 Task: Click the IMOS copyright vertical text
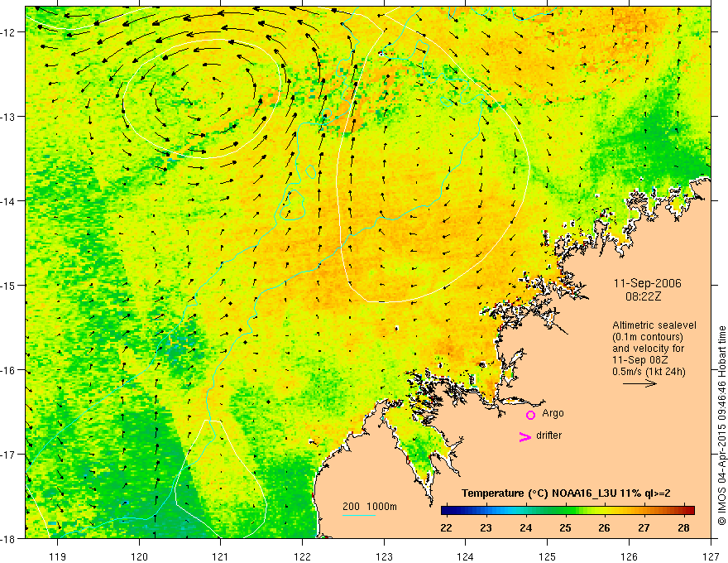[721, 426]
